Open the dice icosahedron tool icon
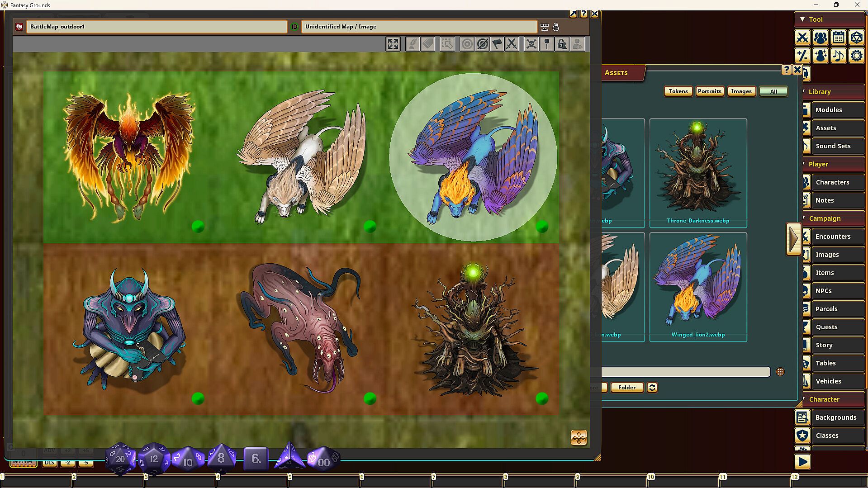The height and width of the screenshot is (488, 868). pyautogui.click(x=857, y=38)
